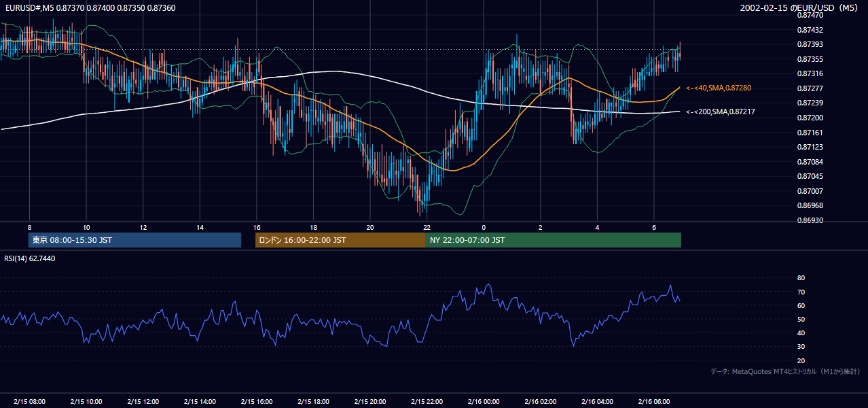Click the 0.87161 price axis label
Image resolution: width=868 pixels, height=408 pixels.
(810, 133)
